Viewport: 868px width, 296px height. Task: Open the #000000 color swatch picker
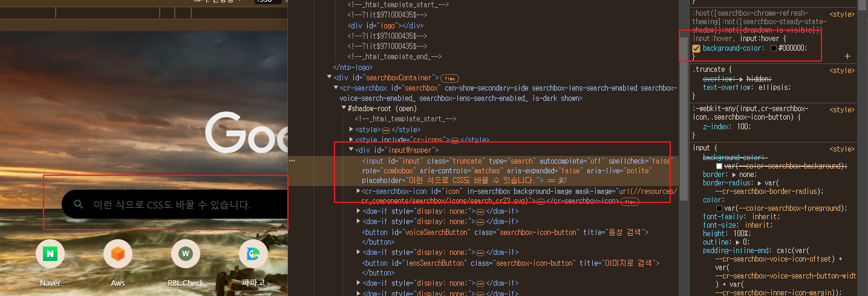coord(774,48)
